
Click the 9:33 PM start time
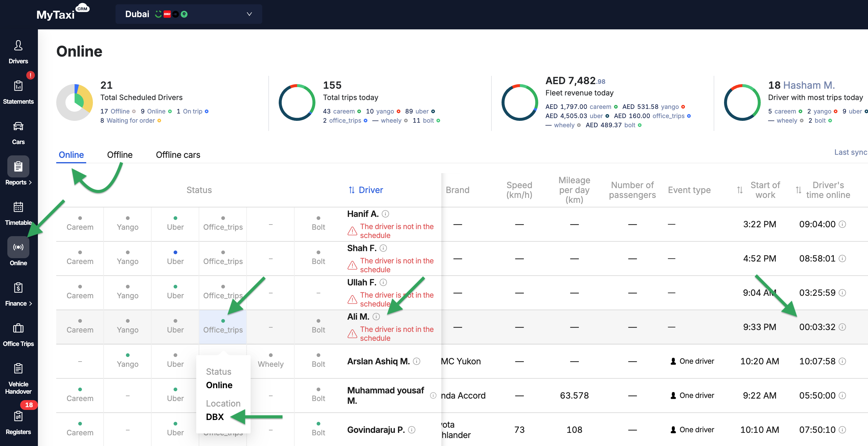(759, 327)
